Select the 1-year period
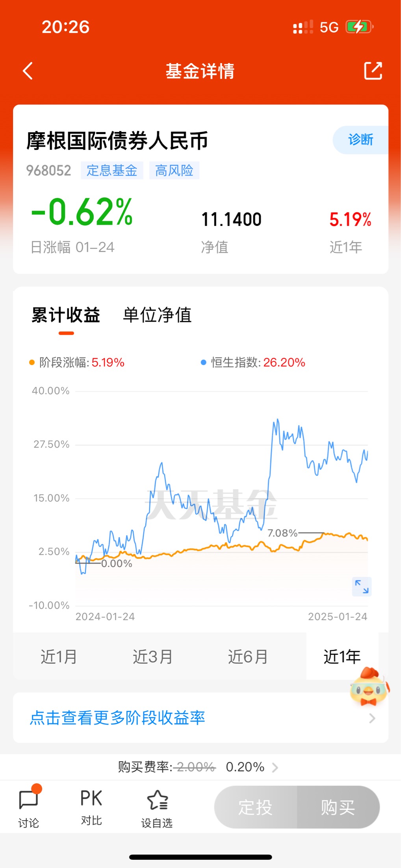Image resolution: width=401 pixels, height=868 pixels. click(x=342, y=657)
